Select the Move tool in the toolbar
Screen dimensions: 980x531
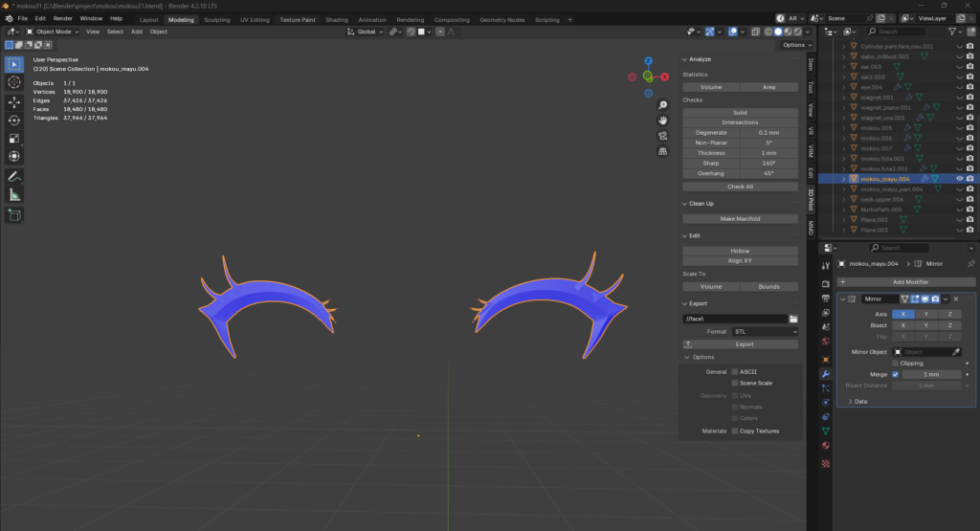14,101
